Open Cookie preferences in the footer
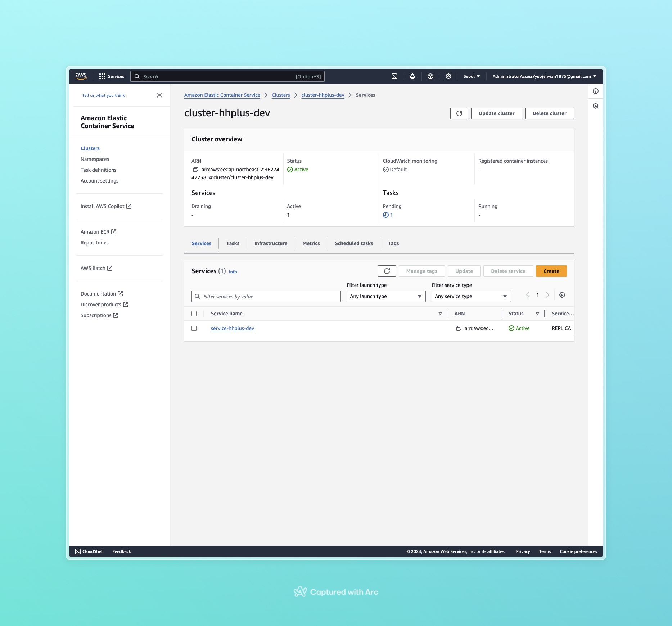The image size is (672, 626). pyautogui.click(x=578, y=551)
